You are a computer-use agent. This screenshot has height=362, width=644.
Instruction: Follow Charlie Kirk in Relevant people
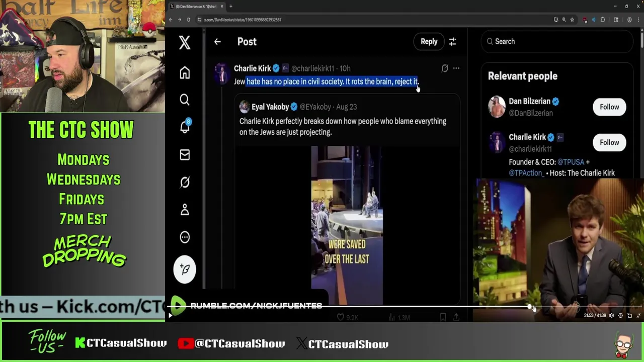point(609,143)
